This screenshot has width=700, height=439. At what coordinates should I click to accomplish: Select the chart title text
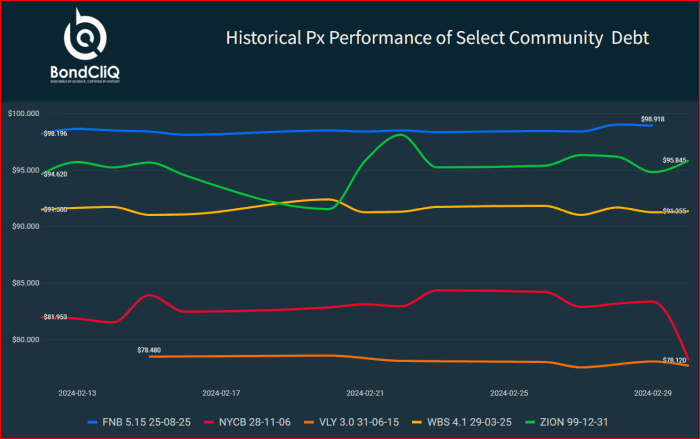[437, 38]
